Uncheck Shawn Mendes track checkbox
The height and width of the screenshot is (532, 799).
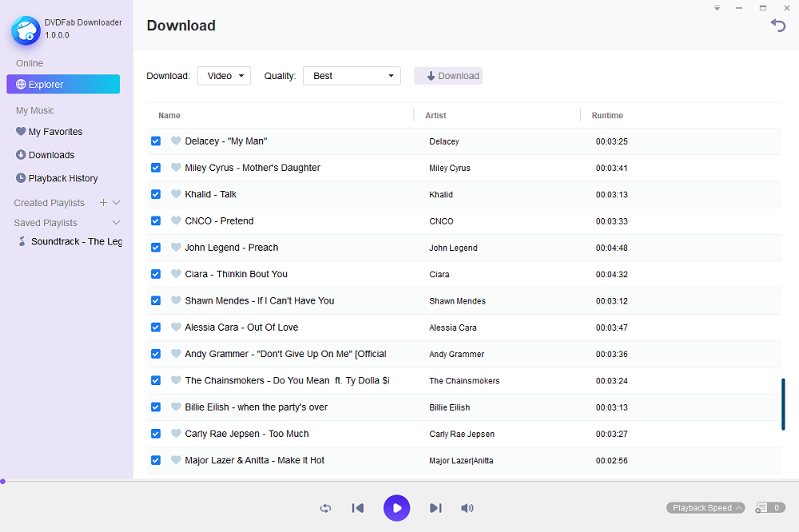click(156, 300)
